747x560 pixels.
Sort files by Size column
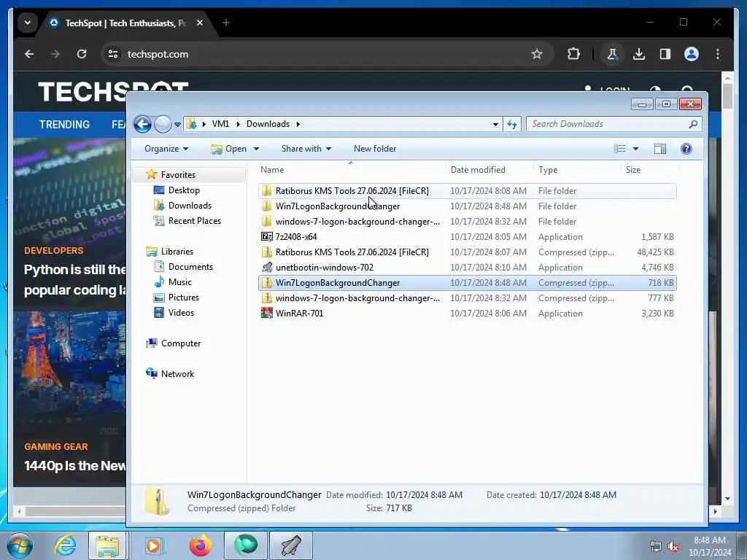point(650,169)
